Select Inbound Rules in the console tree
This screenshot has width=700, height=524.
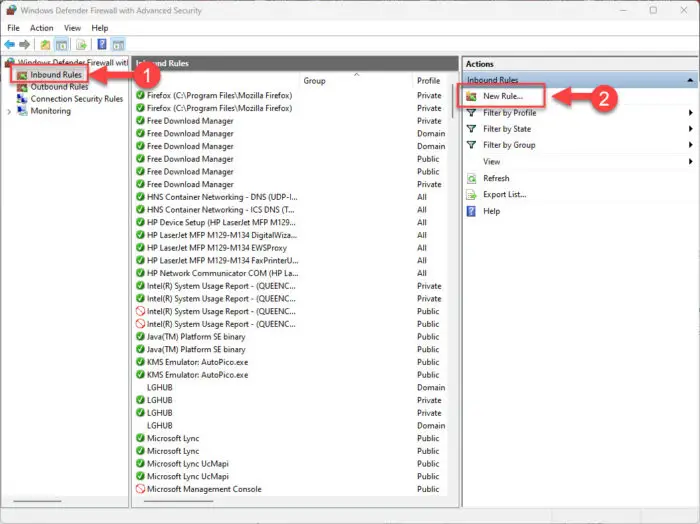point(56,75)
